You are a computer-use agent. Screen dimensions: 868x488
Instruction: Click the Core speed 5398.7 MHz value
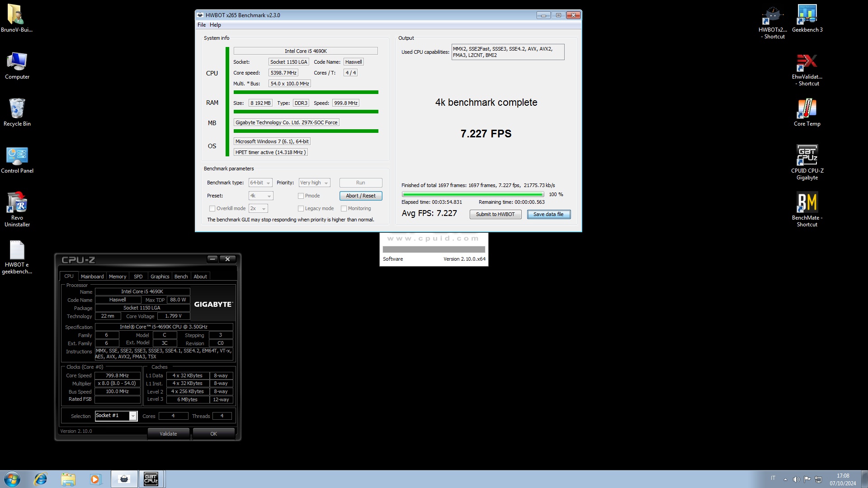click(283, 73)
